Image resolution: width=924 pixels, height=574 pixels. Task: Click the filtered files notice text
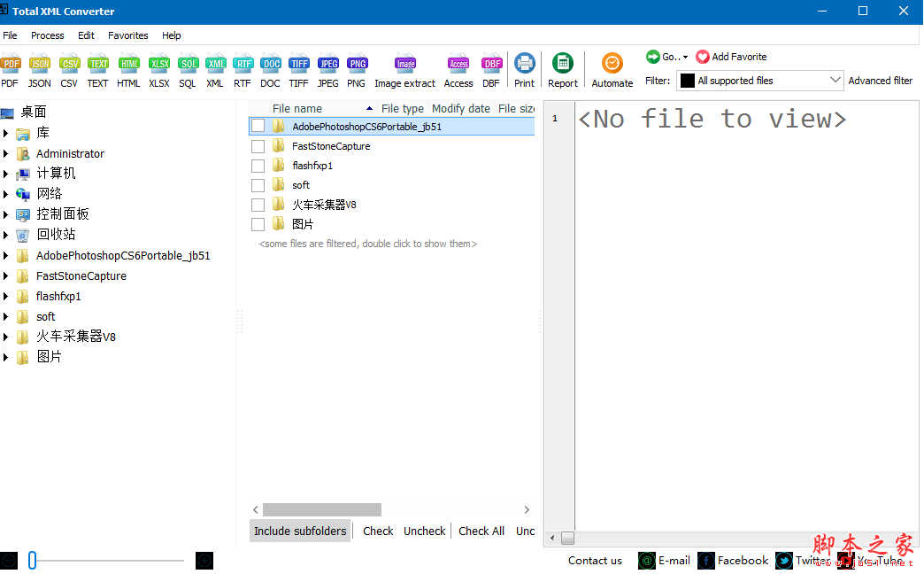click(x=367, y=244)
